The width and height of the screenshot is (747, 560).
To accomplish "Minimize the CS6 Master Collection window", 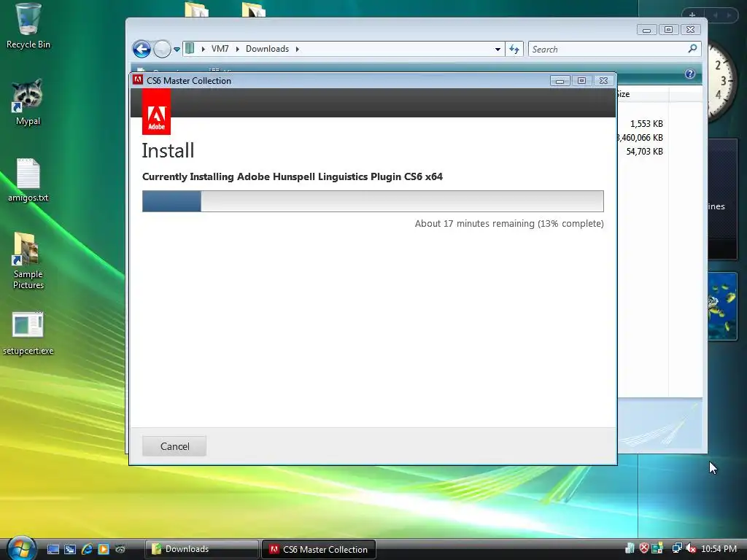I will 560,80.
